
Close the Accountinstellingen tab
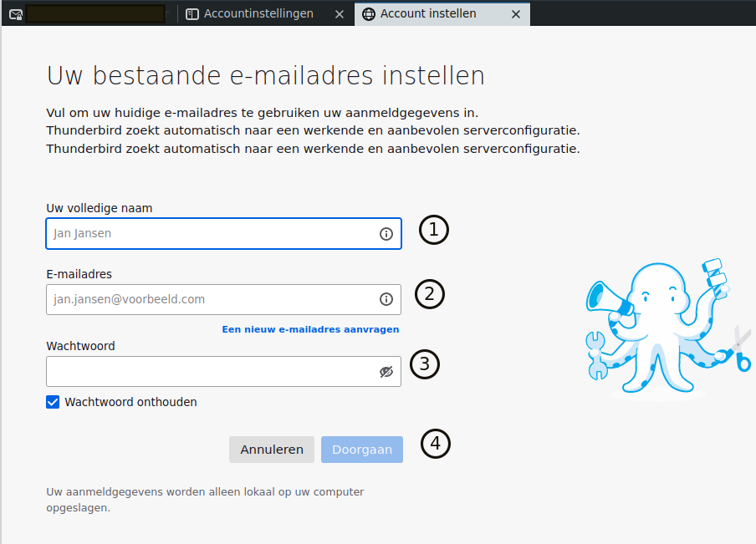pos(340,14)
